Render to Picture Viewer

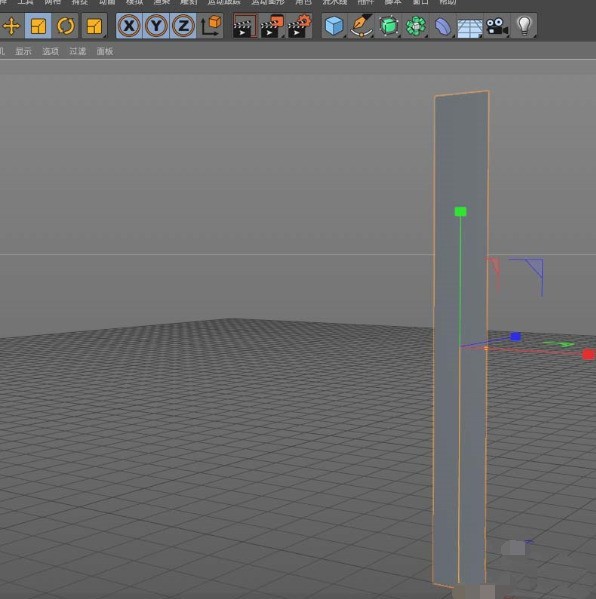point(272,26)
